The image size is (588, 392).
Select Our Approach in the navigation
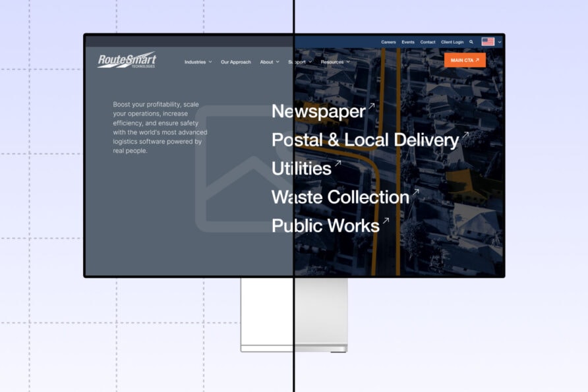click(x=235, y=61)
